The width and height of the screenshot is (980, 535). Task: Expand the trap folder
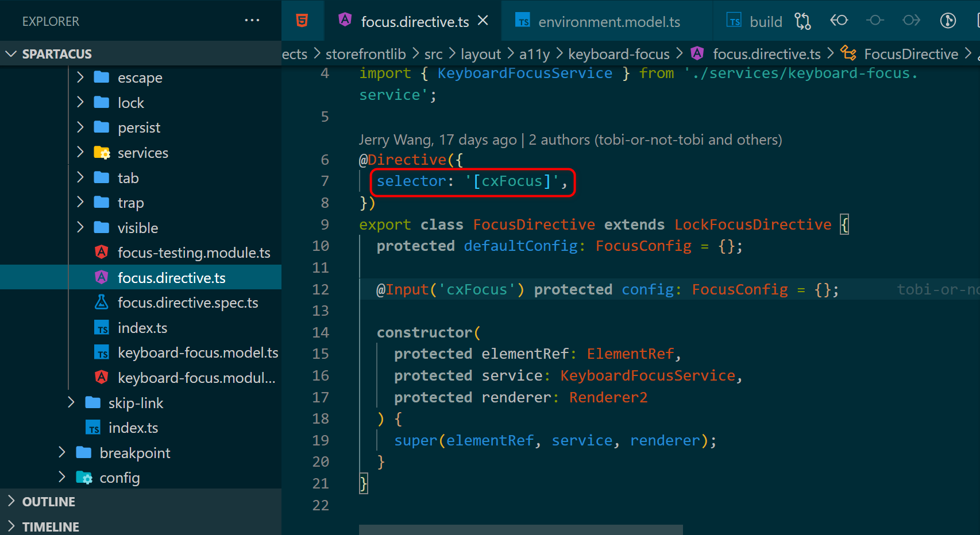[80, 203]
